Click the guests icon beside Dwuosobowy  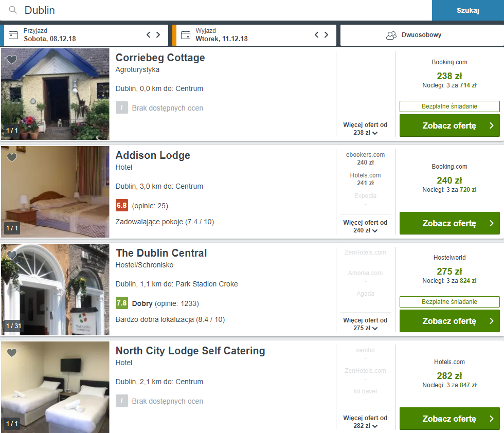[391, 35]
